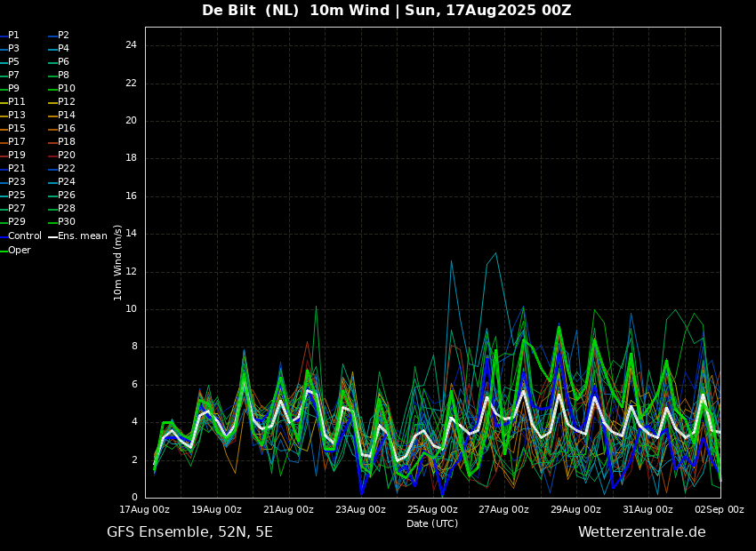This screenshot has width=756, height=551.
Task: Click the P30 legend entry
Action: (x=67, y=222)
